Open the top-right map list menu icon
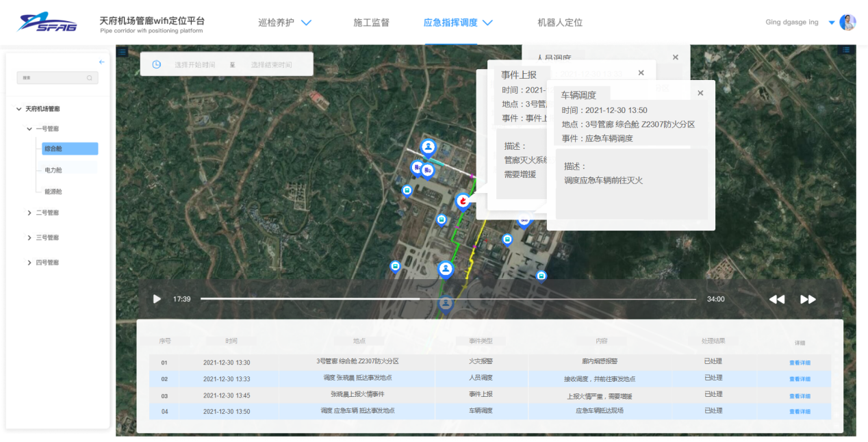Screen dimensions: 868x442 coord(847,50)
